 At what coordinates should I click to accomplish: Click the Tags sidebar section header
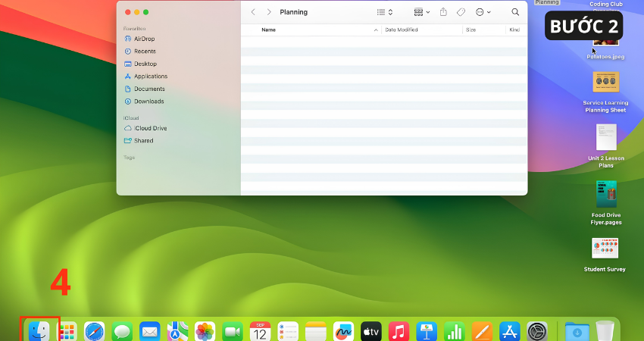coord(129,158)
